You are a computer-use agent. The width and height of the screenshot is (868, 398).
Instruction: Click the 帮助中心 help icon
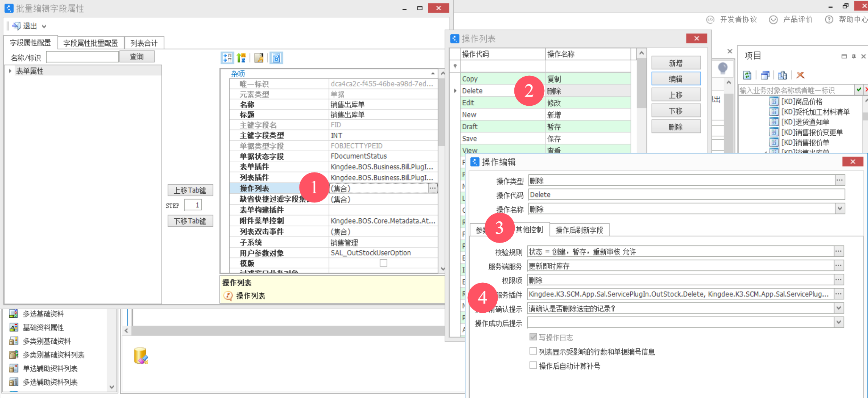coord(829,20)
